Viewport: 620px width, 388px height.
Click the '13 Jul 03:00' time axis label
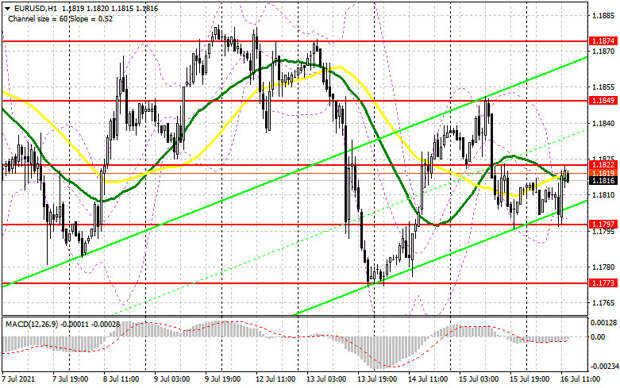click(x=326, y=379)
